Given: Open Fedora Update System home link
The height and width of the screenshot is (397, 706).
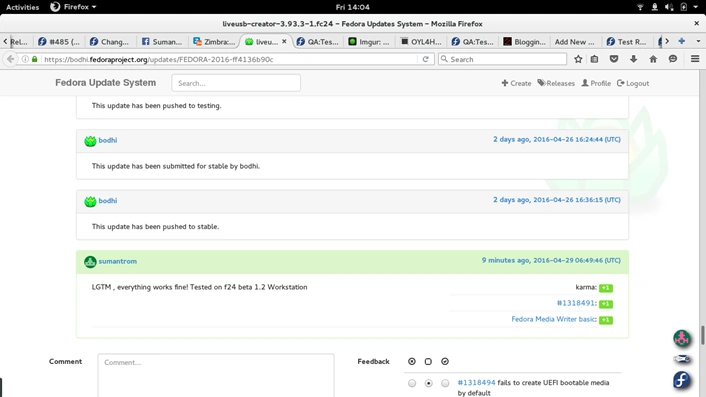Looking at the screenshot, I should pyautogui.click(x=105, y=83).
